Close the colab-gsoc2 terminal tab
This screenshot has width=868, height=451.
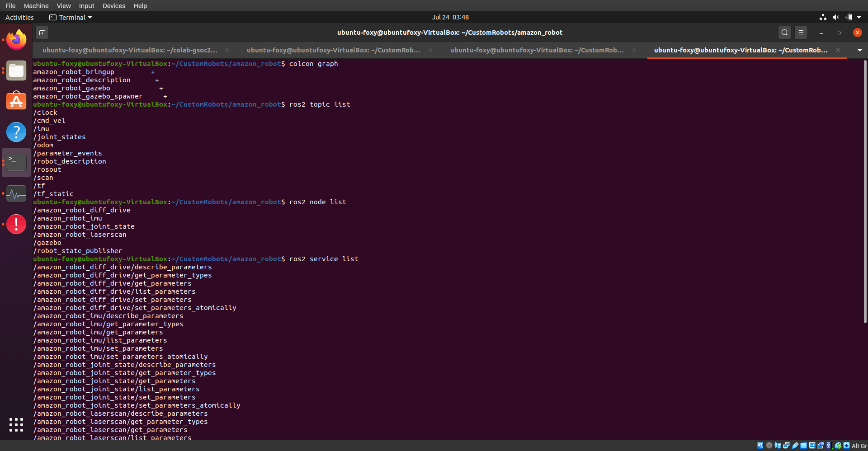point(227,50)
